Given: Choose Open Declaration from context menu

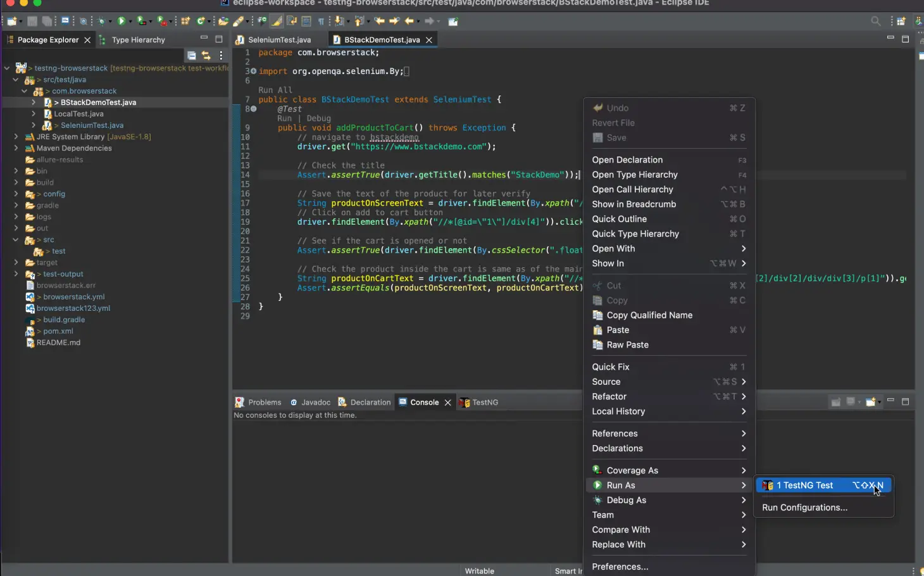Looking at the screenshot, I should 627,160.
